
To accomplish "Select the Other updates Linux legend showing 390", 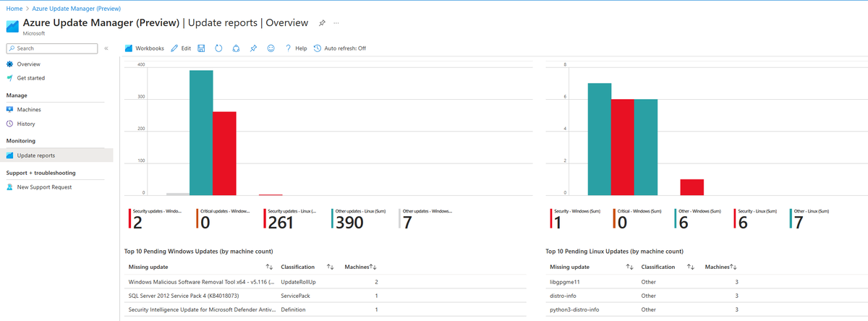I will click(359, 219).
